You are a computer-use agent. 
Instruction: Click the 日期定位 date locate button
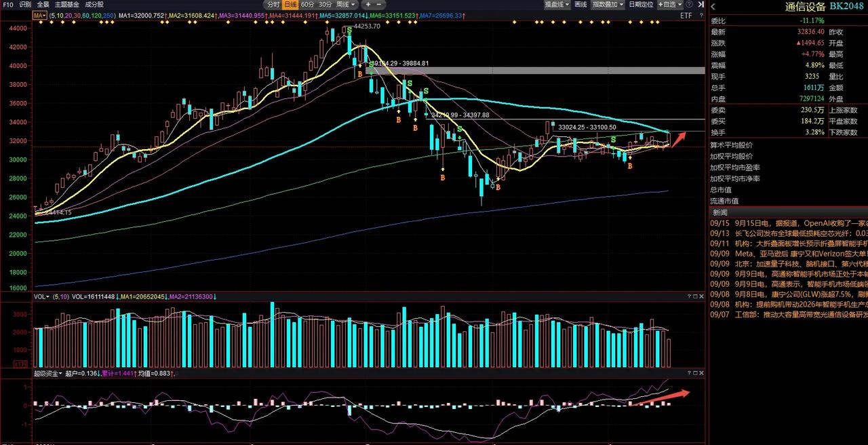pos(641,4)
